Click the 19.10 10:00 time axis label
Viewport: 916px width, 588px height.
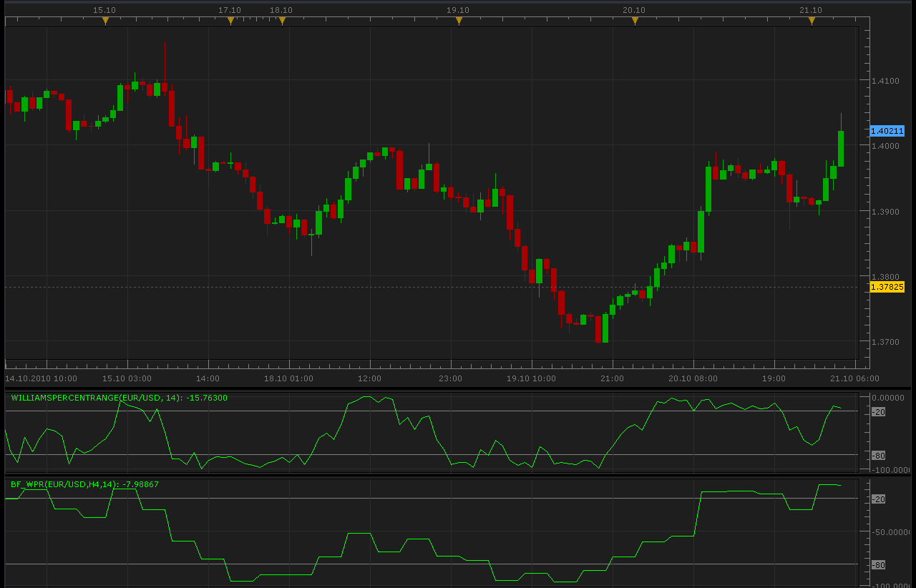pos(531,378)
